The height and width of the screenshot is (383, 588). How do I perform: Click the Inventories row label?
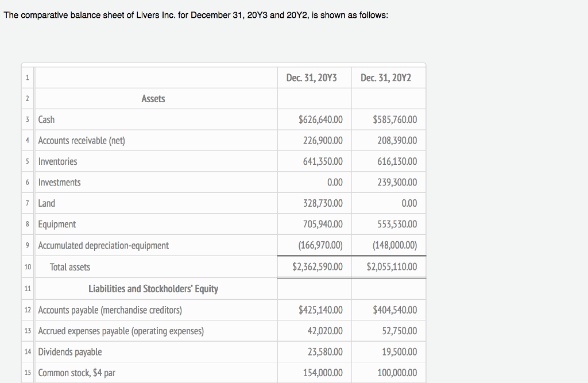coord(58,162)
